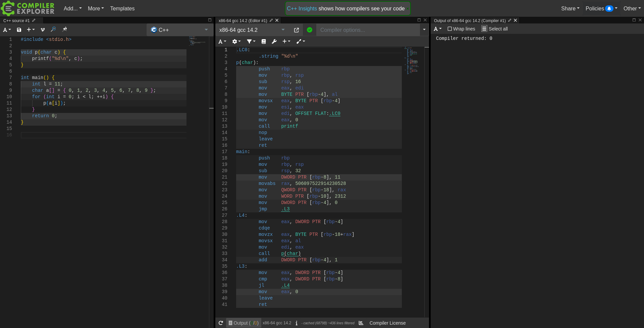
Task: Pop out the compiler with external link icon
Action: tap(296, 30)
